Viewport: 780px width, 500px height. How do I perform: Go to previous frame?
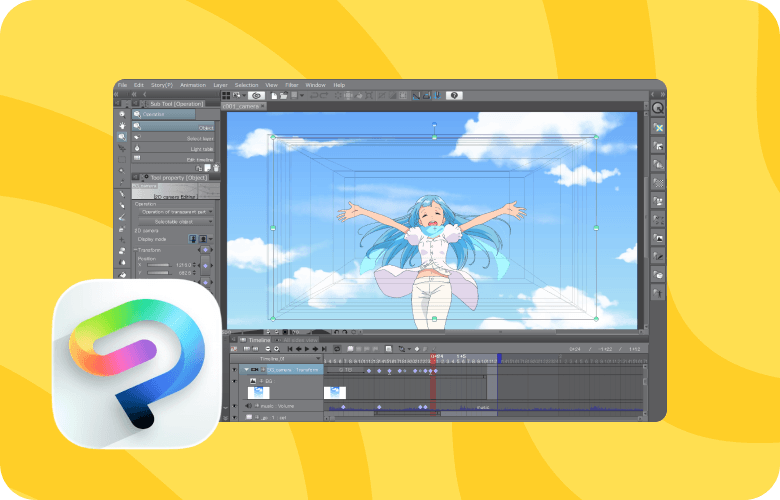(298, 349)
